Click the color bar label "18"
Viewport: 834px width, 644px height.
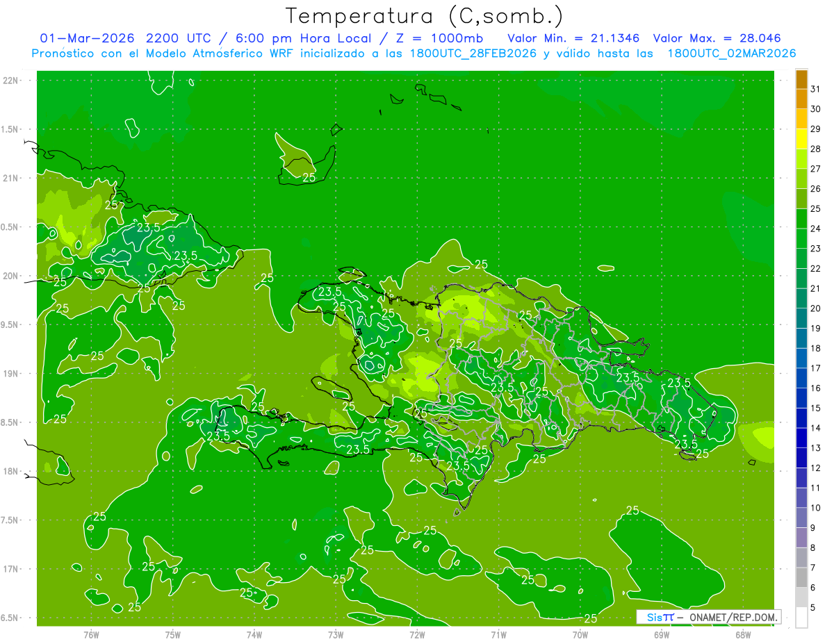click(816, 348)
